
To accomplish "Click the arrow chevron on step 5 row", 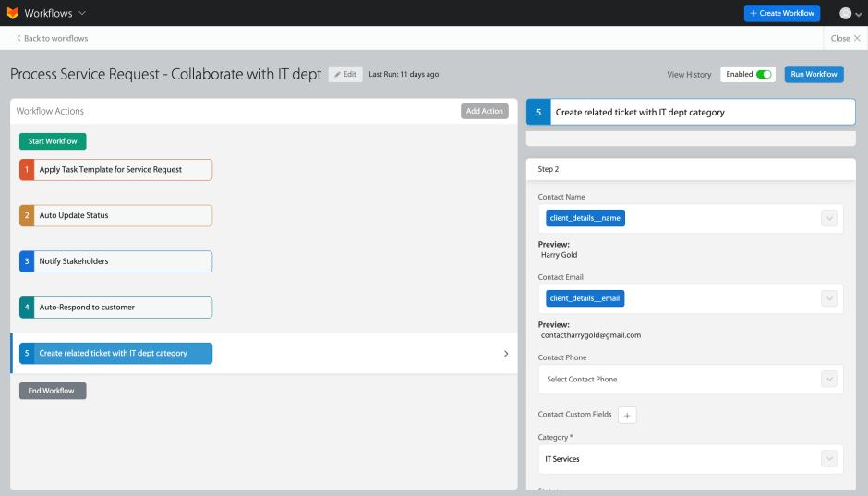I will coord(506,353).
